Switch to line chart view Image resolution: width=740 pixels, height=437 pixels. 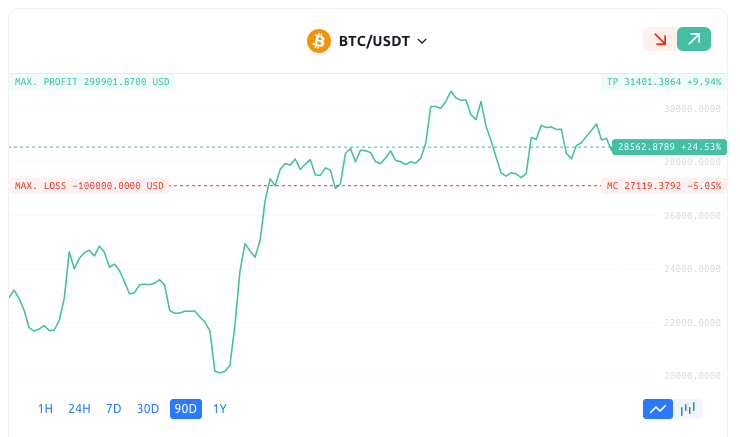coord(658,409)
